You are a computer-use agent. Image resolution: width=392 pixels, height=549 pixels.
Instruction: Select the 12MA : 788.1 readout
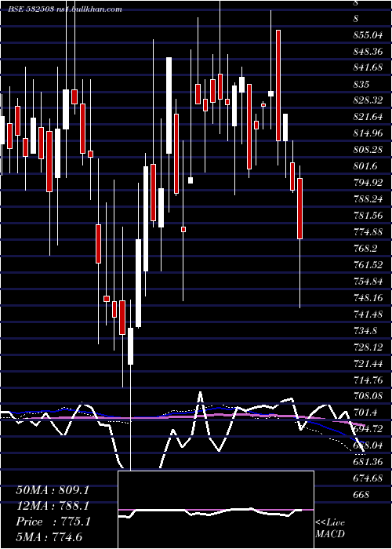[53, 506]
